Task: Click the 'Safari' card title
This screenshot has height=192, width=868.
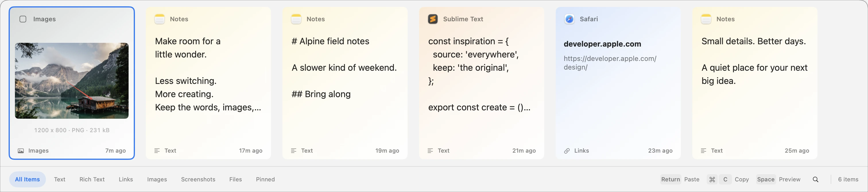Action: coord(589,19)
